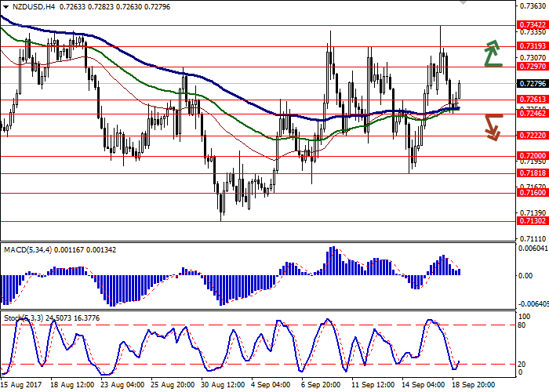Screen dimensions: 549x392
Task: Open the chart menu triangle beside NZDUSD,H4
Action: coord(5,6)
